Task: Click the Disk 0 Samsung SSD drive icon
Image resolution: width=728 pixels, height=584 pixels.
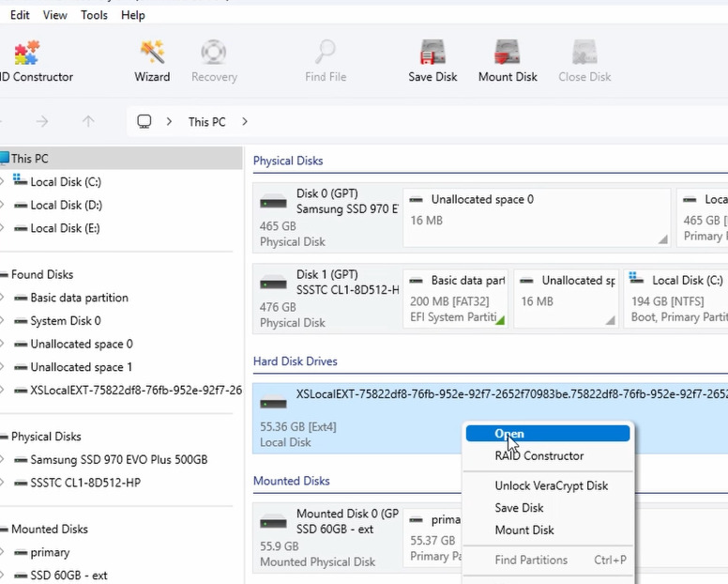Action: coord(273,203)
